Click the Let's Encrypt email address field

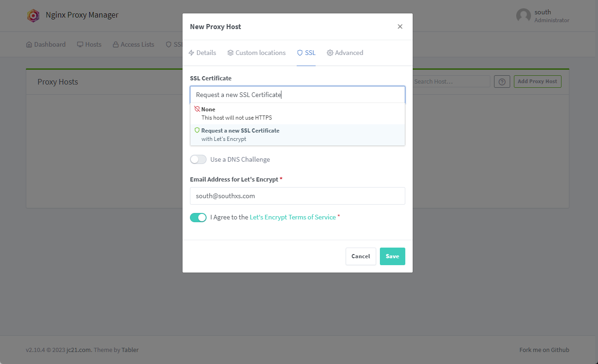(x=297, y=196)
